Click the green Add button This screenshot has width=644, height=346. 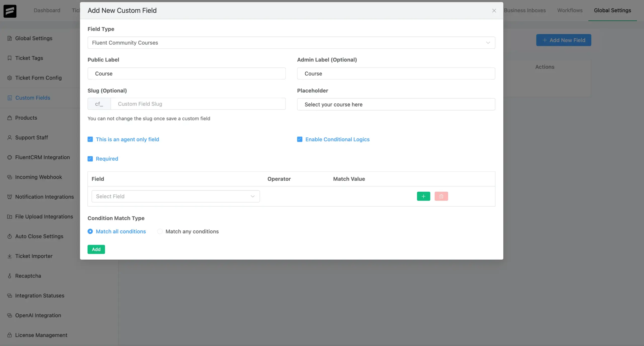(x=96, y=249)
